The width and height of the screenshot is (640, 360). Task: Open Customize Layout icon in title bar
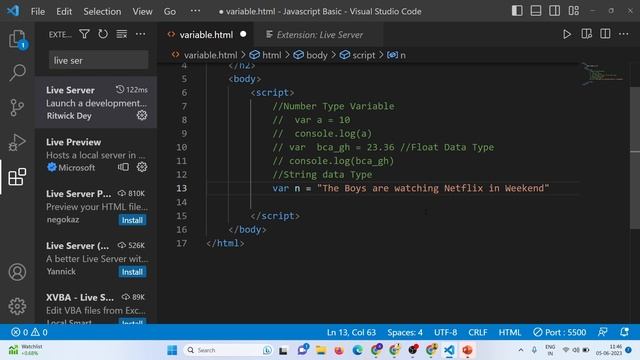tap(573, 11)
